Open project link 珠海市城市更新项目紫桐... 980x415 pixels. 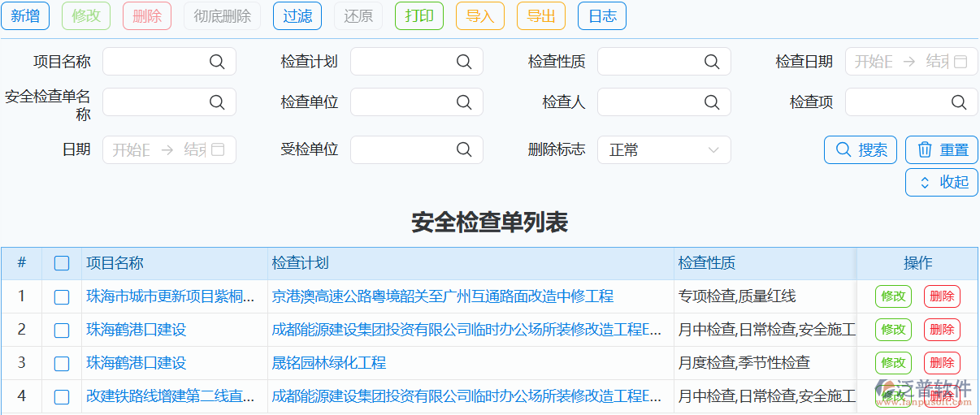click(x=171, y=296)
